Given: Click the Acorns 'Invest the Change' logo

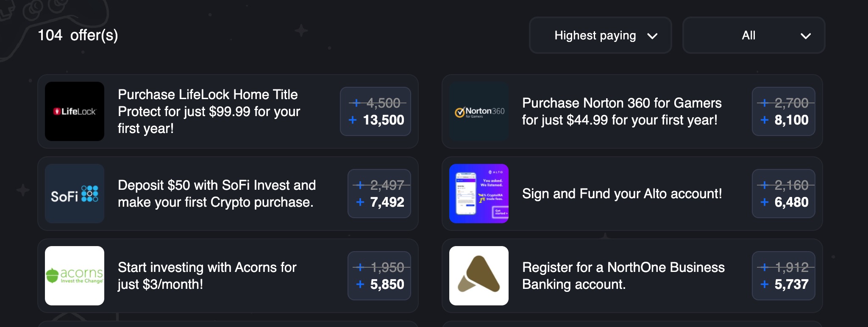Looking at the screenshot, I should 74,275.
